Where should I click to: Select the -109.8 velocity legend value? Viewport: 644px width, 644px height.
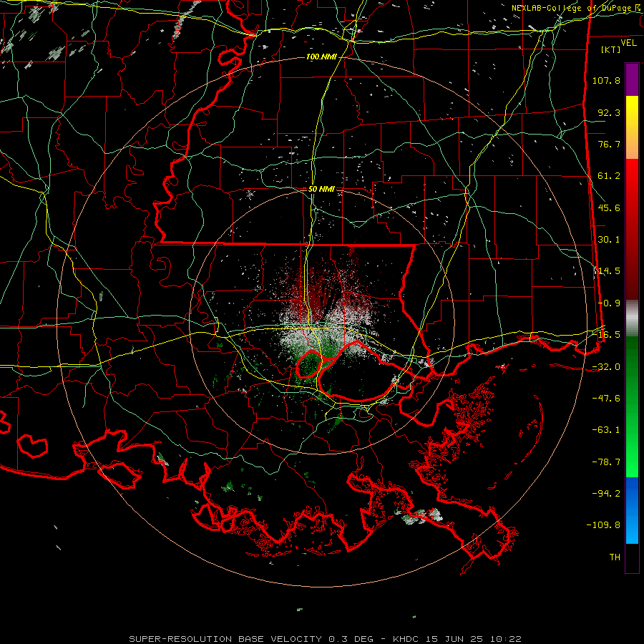click(603, 525)
